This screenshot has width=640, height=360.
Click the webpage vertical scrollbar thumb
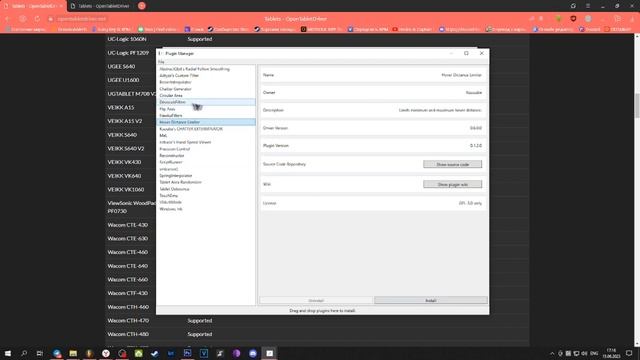click(x=637, y=105)
